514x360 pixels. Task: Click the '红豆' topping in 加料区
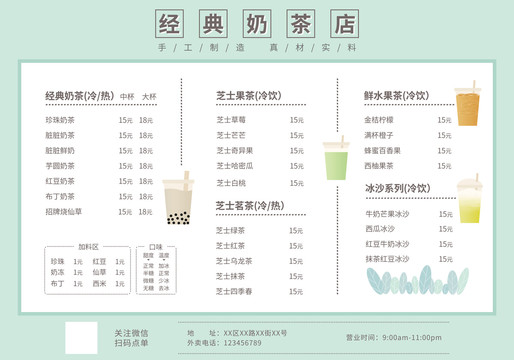pyautogui.click(x=99, y=261)
